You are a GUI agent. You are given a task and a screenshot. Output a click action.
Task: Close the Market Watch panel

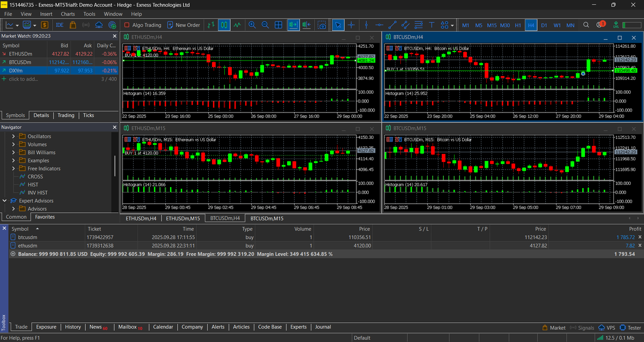click(x=114, y=36)
